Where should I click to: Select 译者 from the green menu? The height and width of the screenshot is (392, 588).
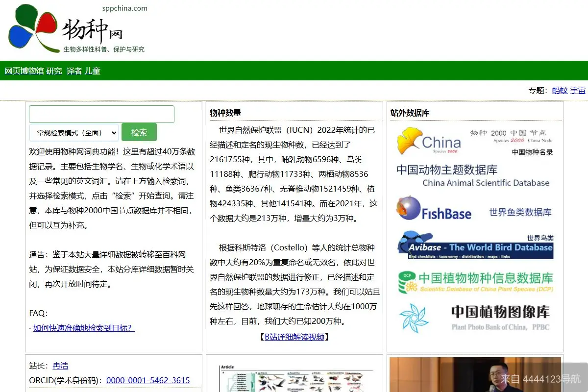[73, 71]
